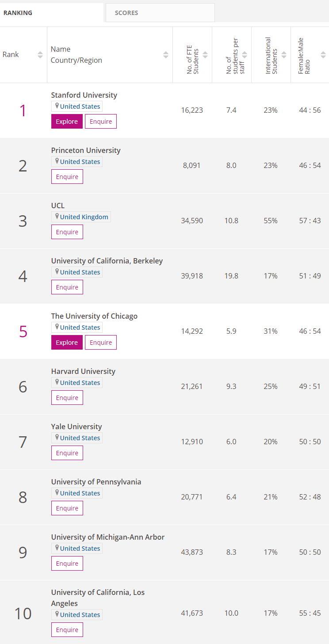Viewport: 329px width, 644px height.
Task: Switch to the Scores tab
Action: point(126,13)
